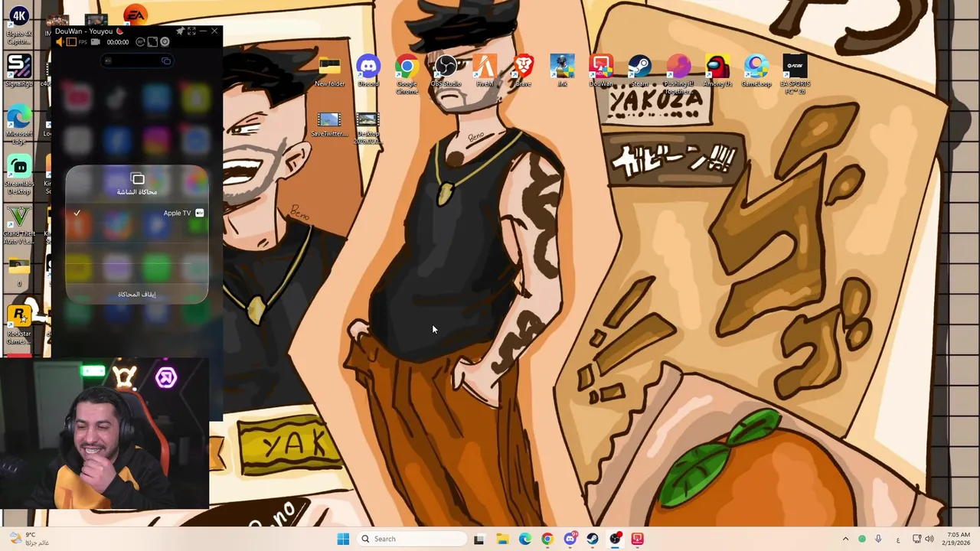
Task: Click DouWan fullscreen toolbar icon
Action: (152, 42)
